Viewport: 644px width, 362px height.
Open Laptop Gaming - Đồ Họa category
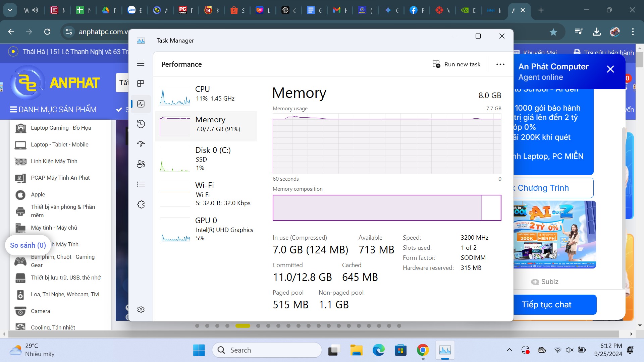(60, 128)
